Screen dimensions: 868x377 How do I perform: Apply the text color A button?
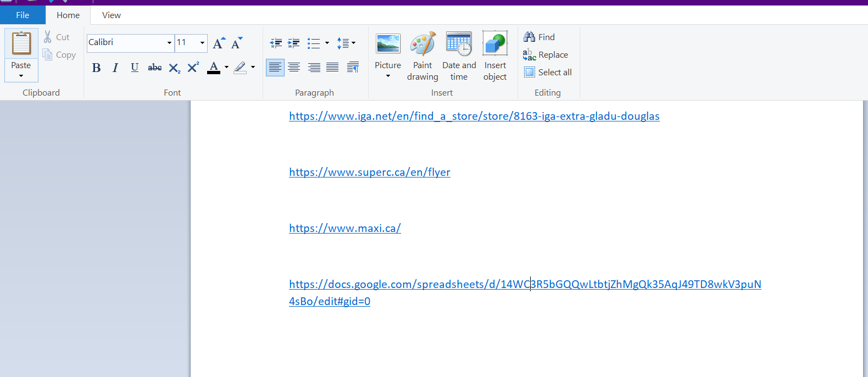[214, 68]
